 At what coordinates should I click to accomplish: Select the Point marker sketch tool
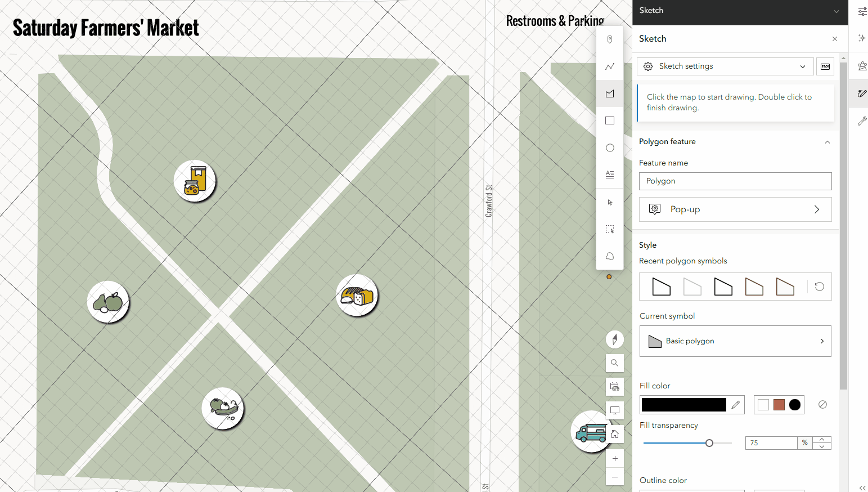(x=610, y=39)
